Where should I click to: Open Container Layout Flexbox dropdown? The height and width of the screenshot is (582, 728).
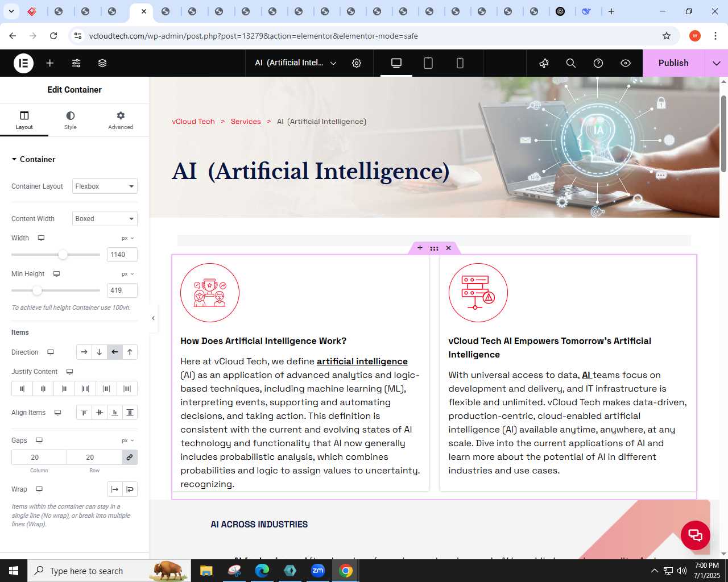pyautogui.click(x=105, y=186)
